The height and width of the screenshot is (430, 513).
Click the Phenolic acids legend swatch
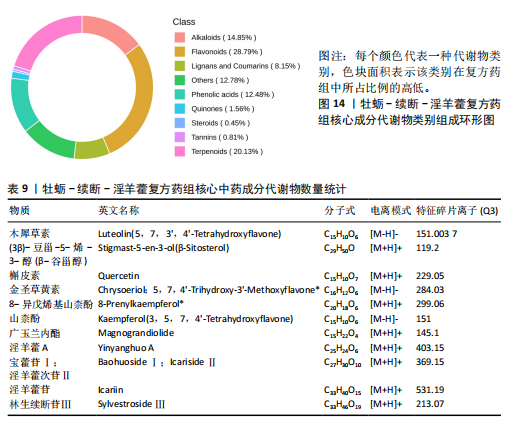180,94
